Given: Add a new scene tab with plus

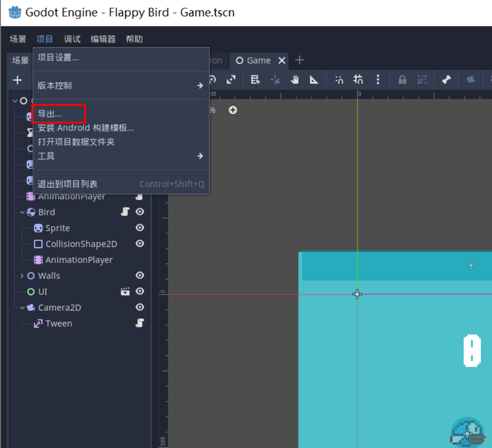Looking at the screenshot, I should point(299,60).
